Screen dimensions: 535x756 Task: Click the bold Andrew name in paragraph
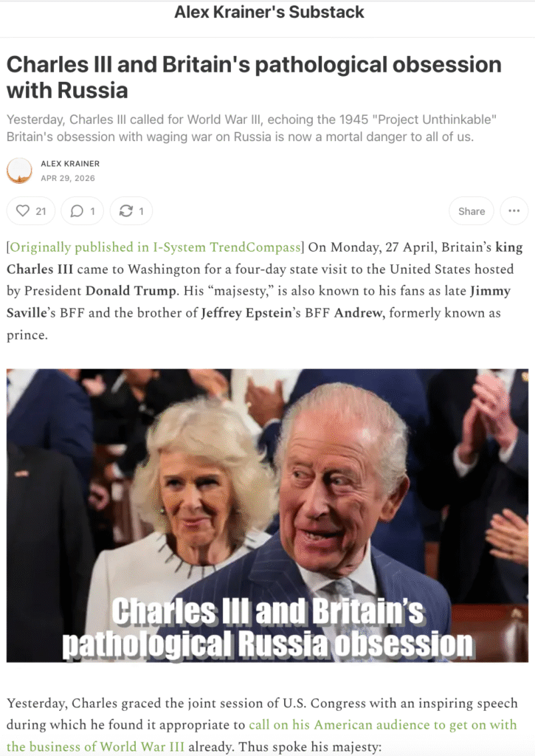pyautogui.click(x=359, y=313)
